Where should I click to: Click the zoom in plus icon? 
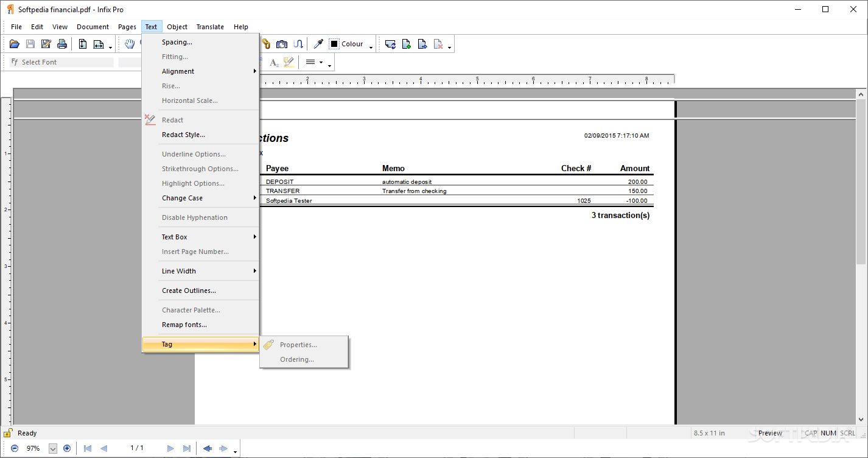(67, 448)
